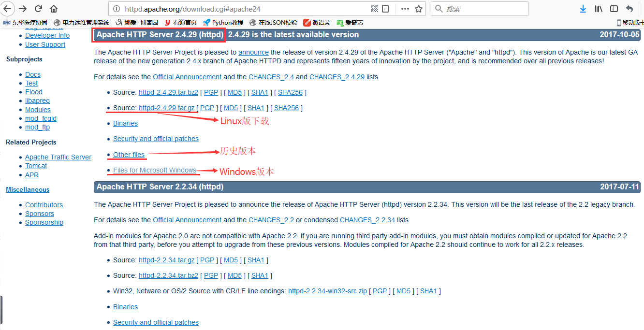Screen dimensions: 644x330
Task: Open mod_ftp subproject link
Action: [37, 127]
